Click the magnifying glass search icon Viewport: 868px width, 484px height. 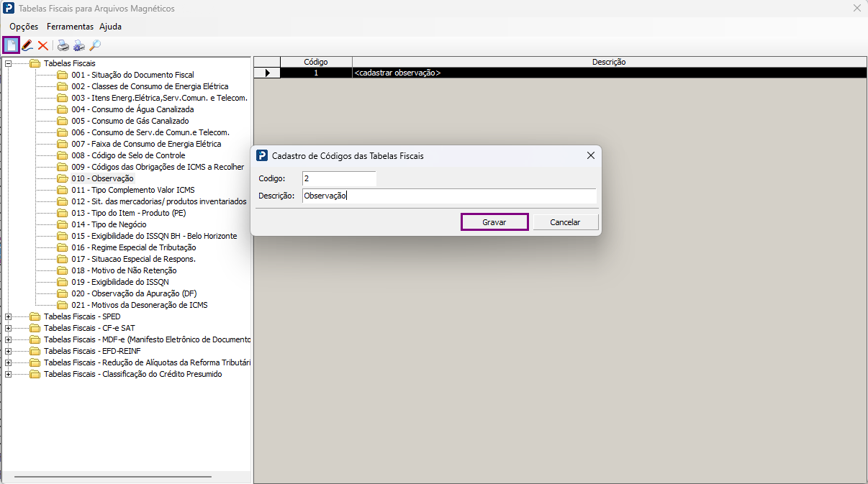[95, 45]
